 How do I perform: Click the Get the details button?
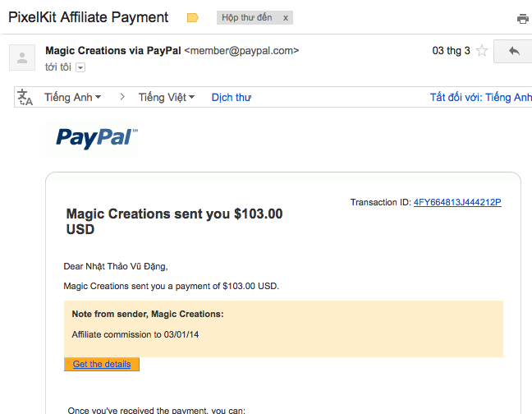pyautogui.click(x=102, y=364)
